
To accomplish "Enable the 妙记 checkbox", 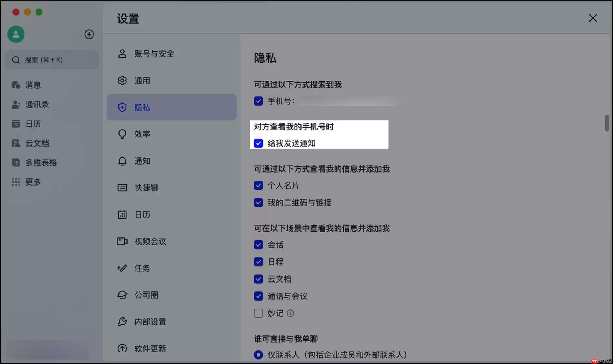I will [x=258, y=313].
